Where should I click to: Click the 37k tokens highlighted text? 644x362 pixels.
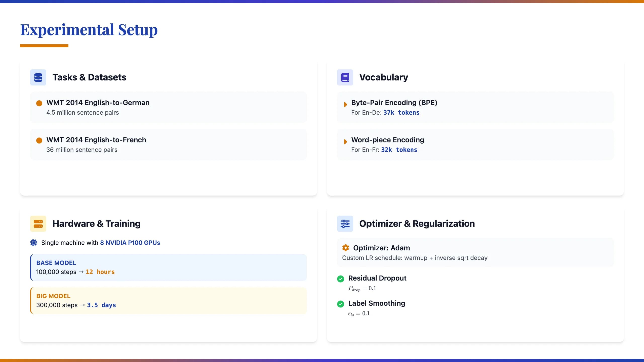[x=401, y=113]
